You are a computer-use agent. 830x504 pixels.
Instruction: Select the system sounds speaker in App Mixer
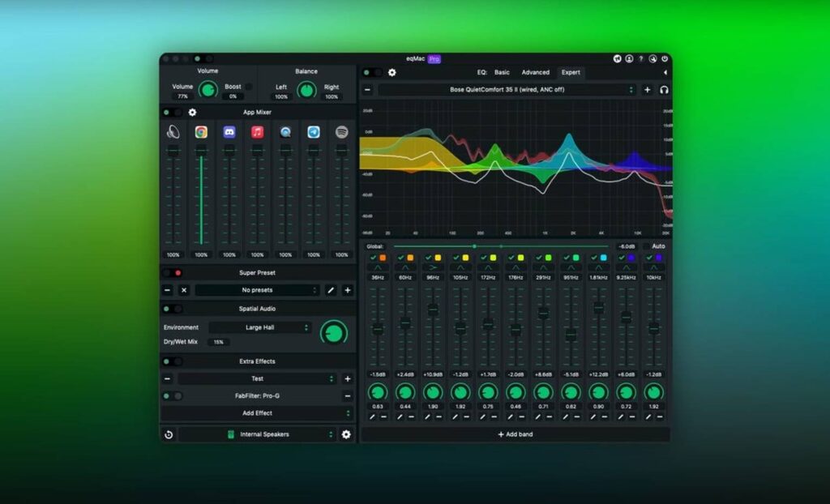pyautogui.click(x=173, y=132)
